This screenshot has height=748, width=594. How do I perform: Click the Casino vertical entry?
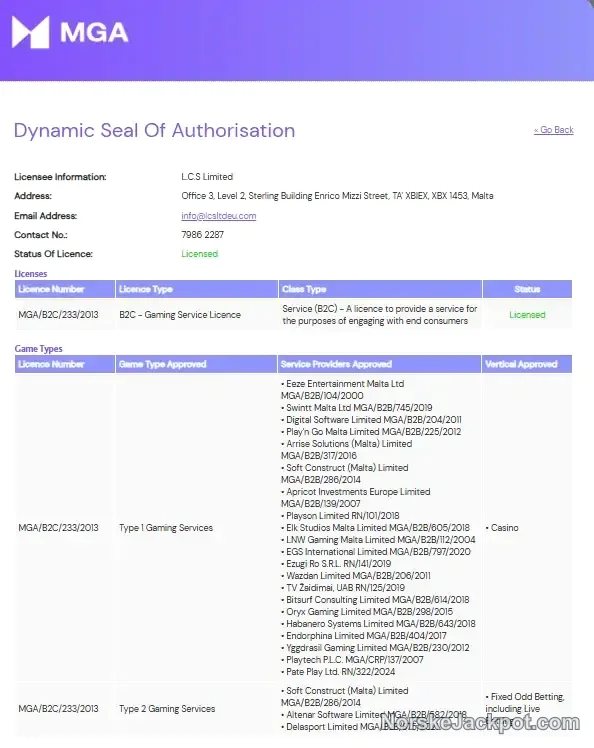(x=502, y=528)
